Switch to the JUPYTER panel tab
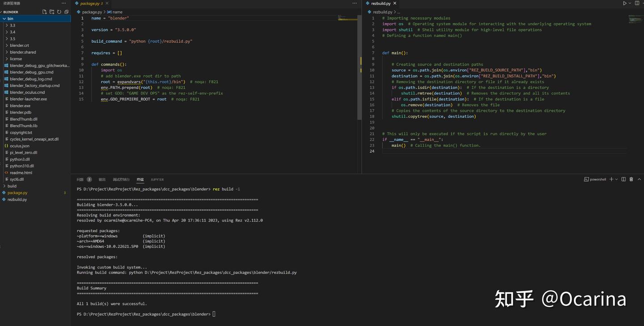This screenshot has height=326, width=644. click(157, 180)
